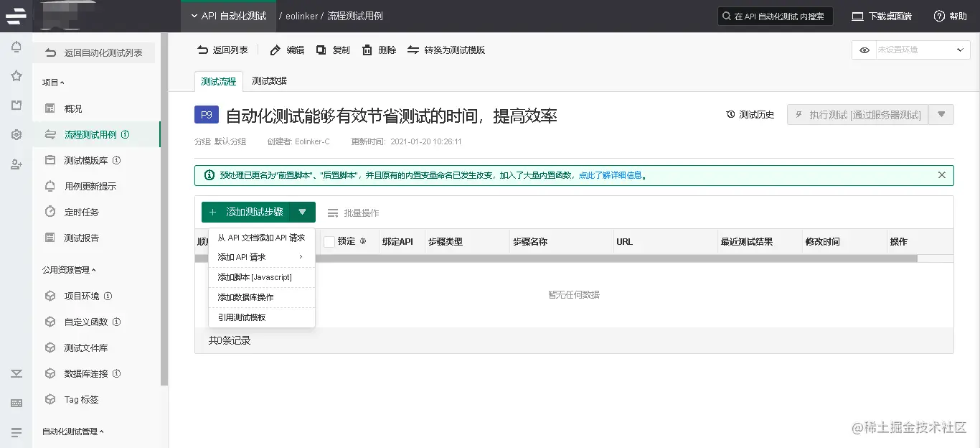Select 从 API 文档添加 API 请求

point(262,238)
